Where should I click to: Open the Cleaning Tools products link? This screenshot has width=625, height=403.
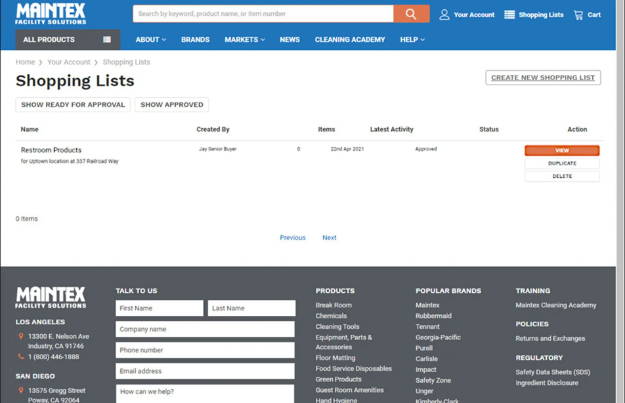[337, 326]
